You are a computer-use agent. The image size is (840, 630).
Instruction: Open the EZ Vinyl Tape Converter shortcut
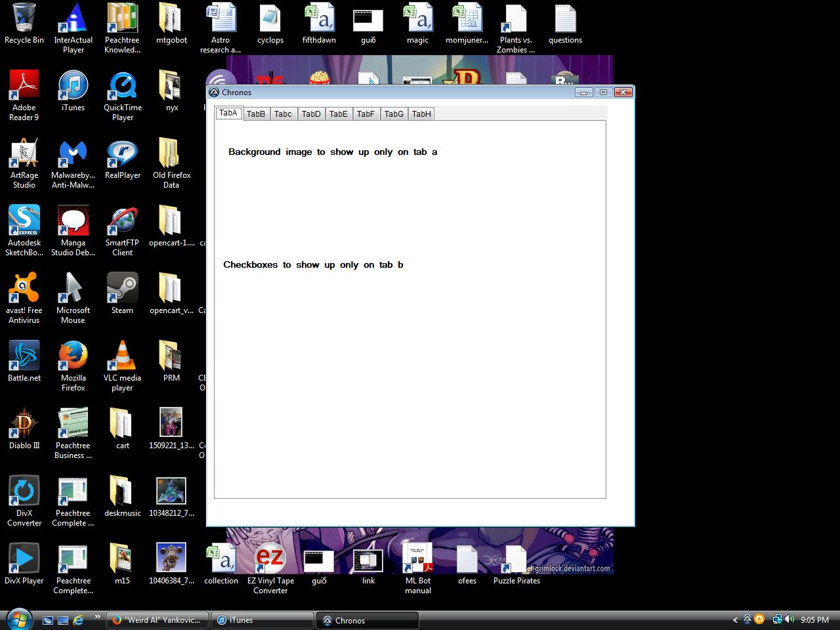[x=270, y=560]
